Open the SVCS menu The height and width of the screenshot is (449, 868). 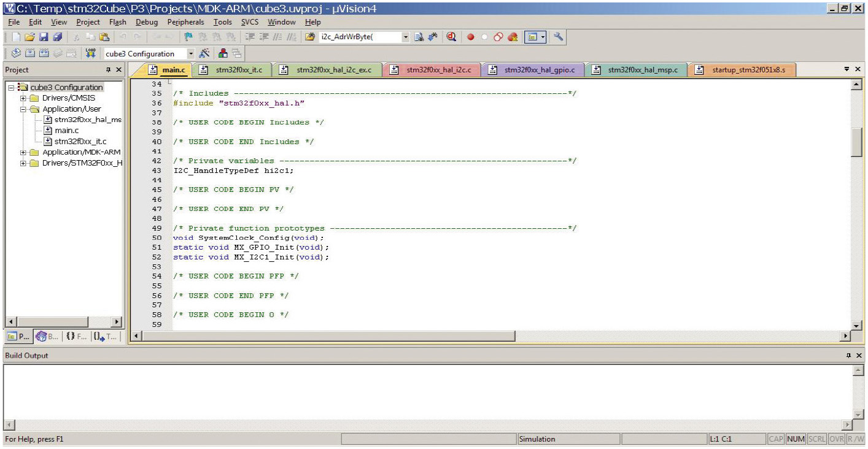point(250,22)
